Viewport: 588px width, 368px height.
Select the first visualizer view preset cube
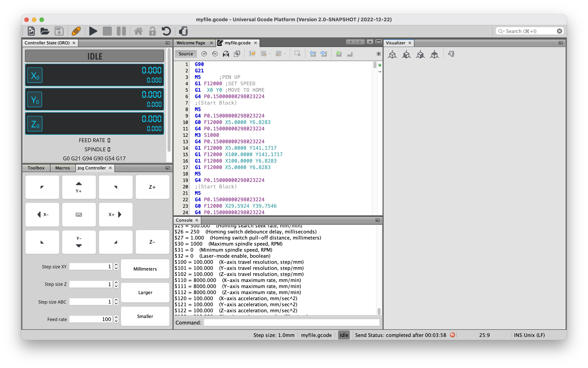pos(392,54)
